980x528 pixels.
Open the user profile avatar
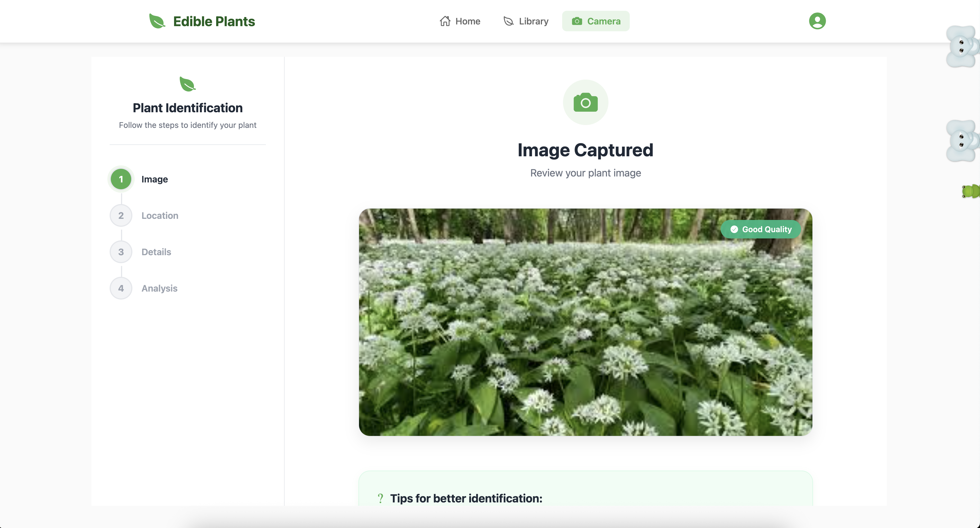click(817, 21)
